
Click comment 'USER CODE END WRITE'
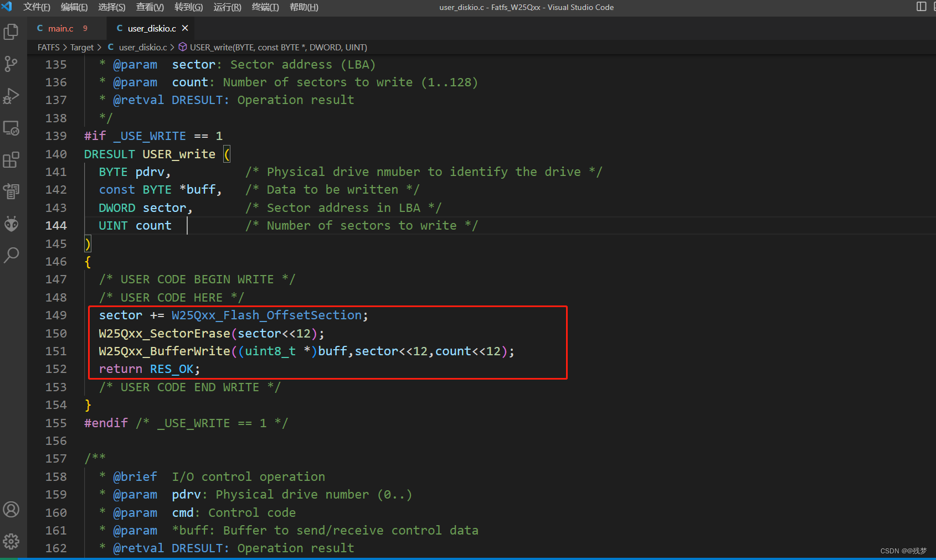(190, 387)
